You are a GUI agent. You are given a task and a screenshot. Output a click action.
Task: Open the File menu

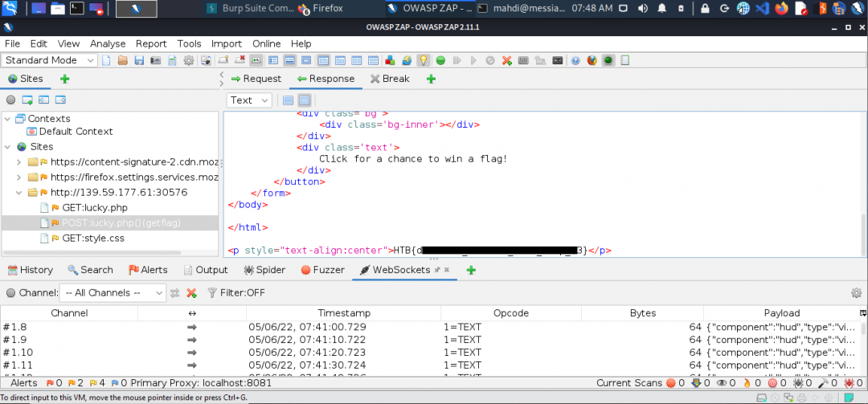tap(12, 43)
